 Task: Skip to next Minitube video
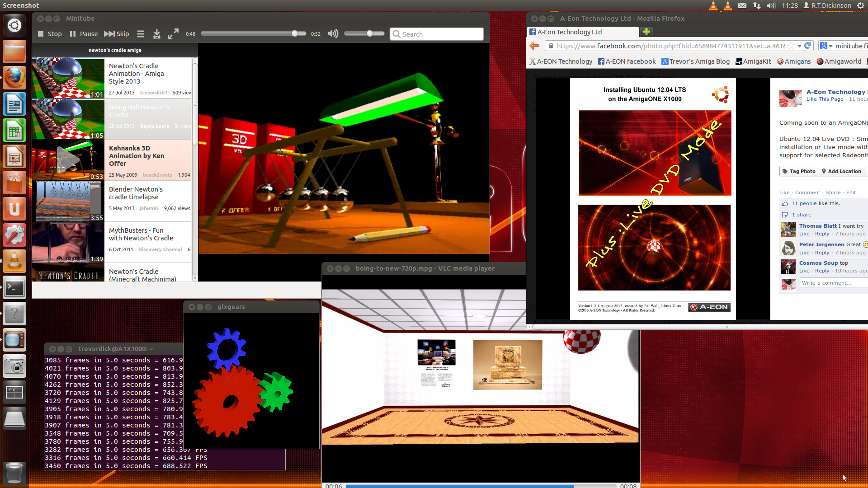coord(116,34)
